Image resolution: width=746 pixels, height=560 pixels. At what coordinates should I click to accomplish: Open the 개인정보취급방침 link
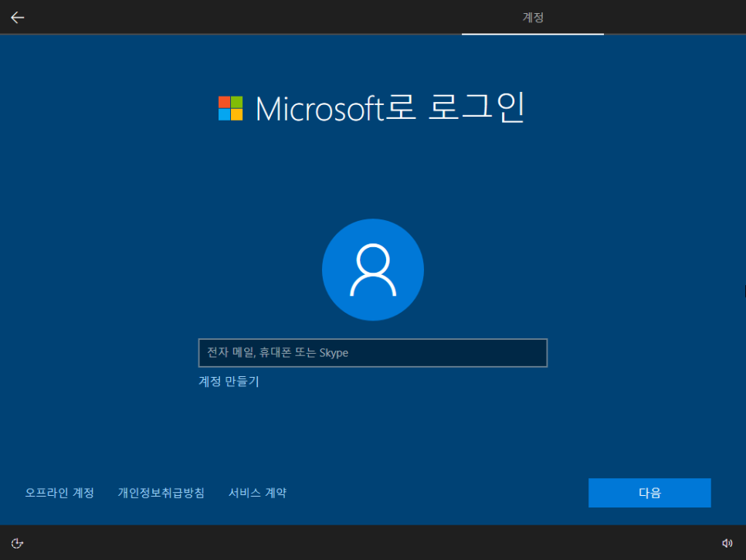tap(161, 493)
